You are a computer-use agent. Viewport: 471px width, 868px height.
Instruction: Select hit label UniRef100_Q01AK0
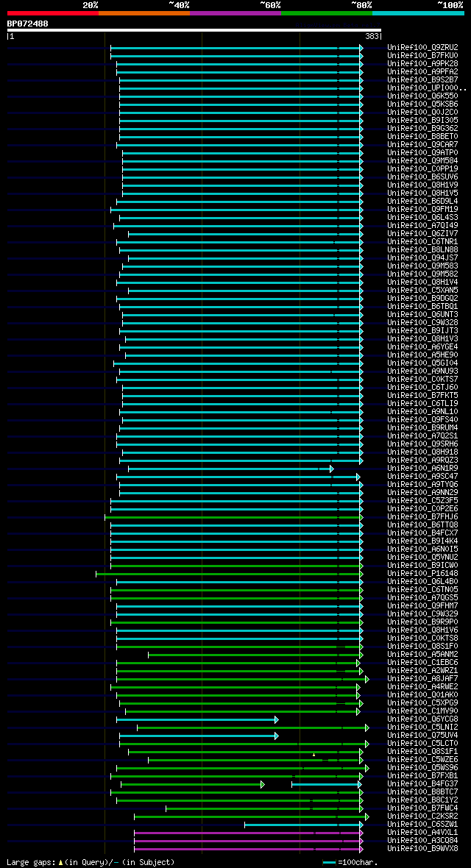422,694
